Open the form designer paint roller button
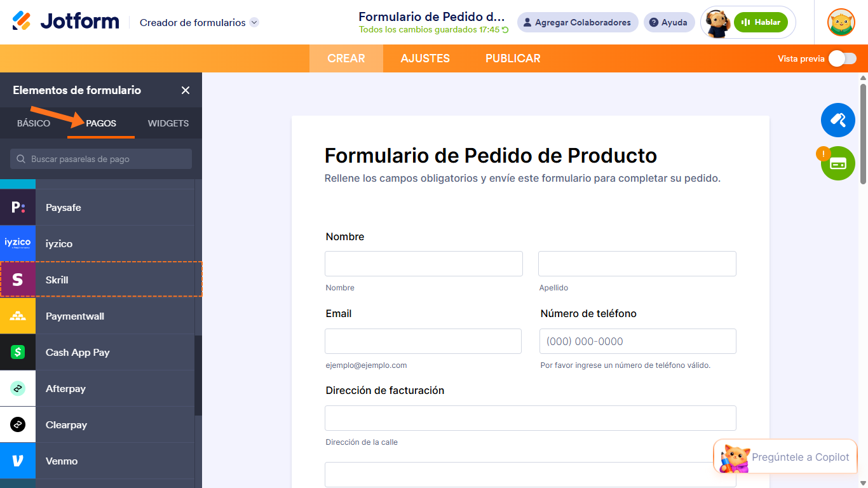868x488 pixels. tap(838, 120)
